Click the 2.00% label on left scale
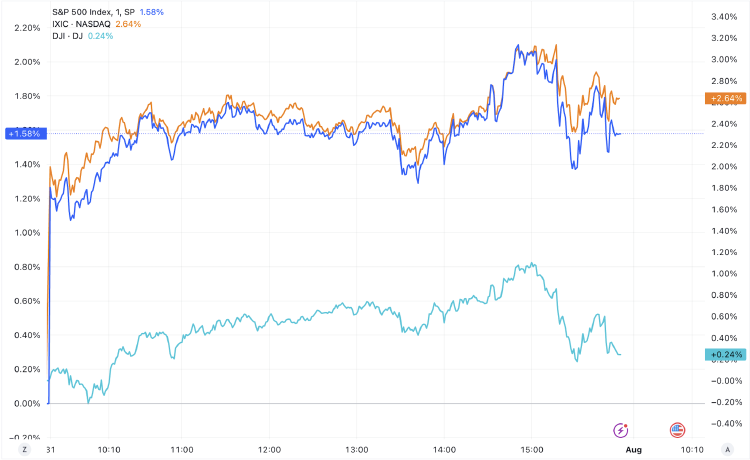Viewport: 750px width, 460px height. point(27,62)
